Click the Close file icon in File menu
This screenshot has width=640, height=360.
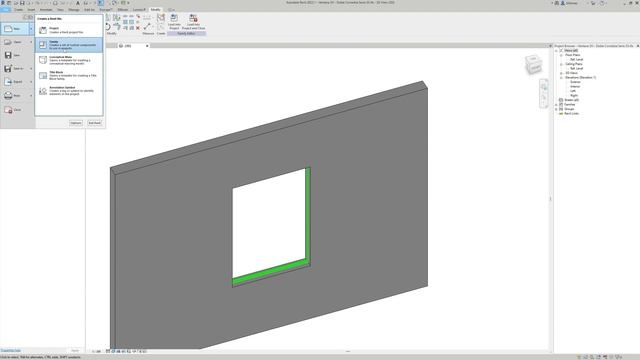[x=8, y=110]
